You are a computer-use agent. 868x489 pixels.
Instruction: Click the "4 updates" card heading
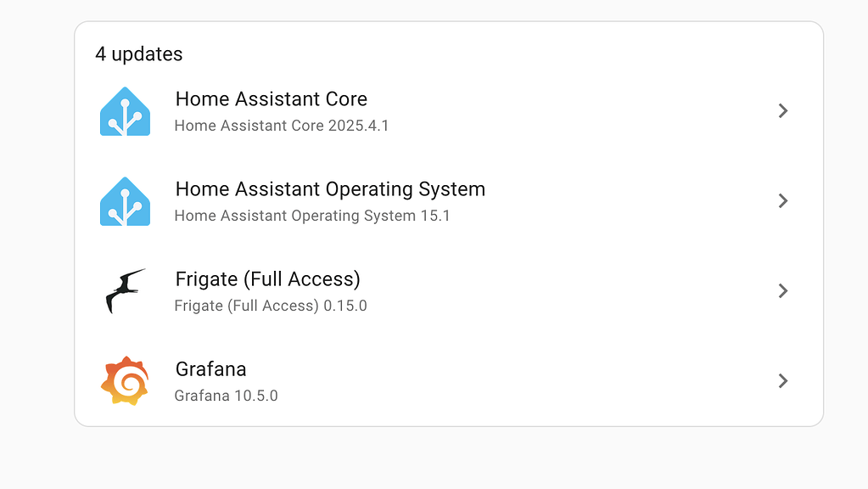[138, 54]
